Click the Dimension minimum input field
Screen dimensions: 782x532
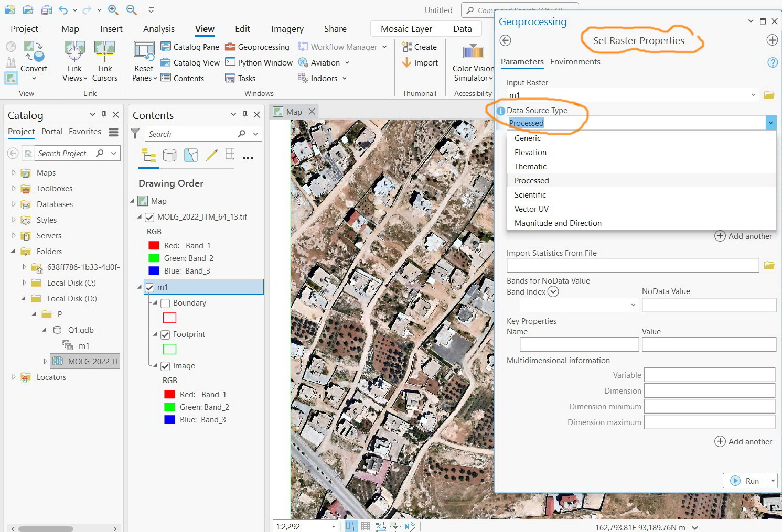709,406
